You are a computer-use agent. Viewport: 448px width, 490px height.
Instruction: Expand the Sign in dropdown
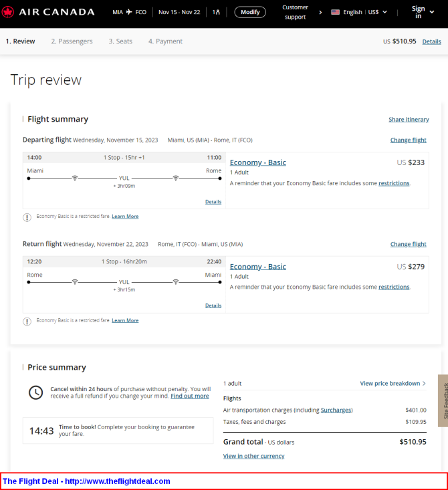point(423,12)
